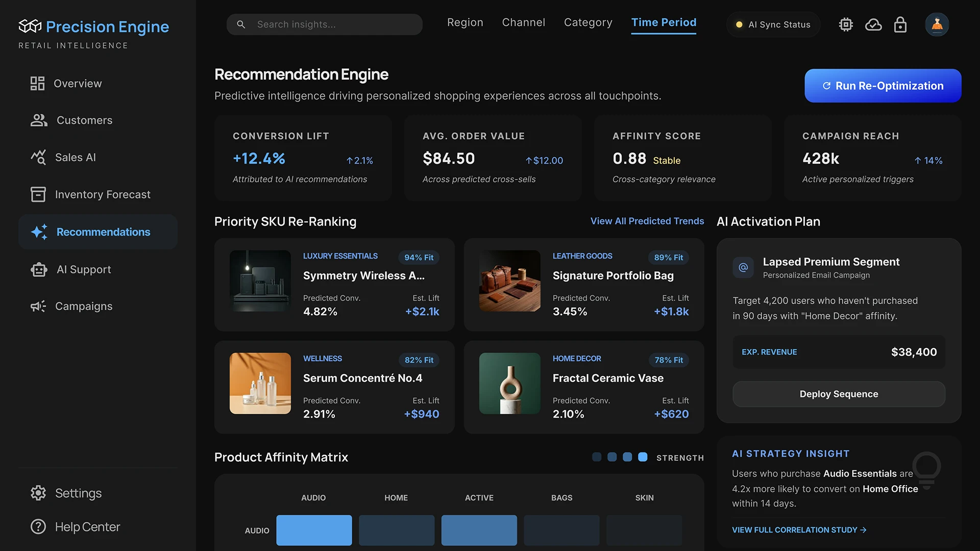Viewport: 980px width, 551px height.
Task: Open the Recommendations section in sidebar
Action: pyautogui.click(x=98, y=232)
